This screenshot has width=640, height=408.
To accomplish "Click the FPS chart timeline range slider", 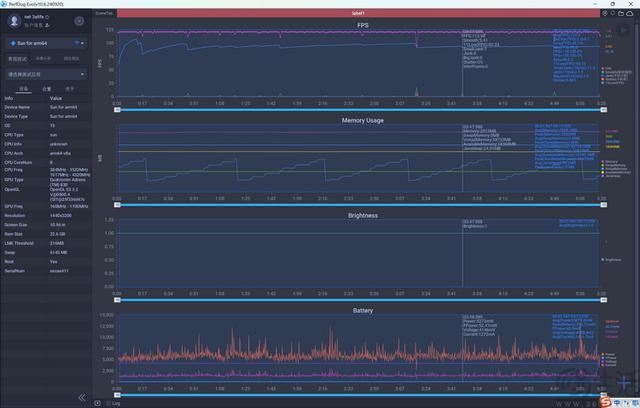I will (358, 108).
